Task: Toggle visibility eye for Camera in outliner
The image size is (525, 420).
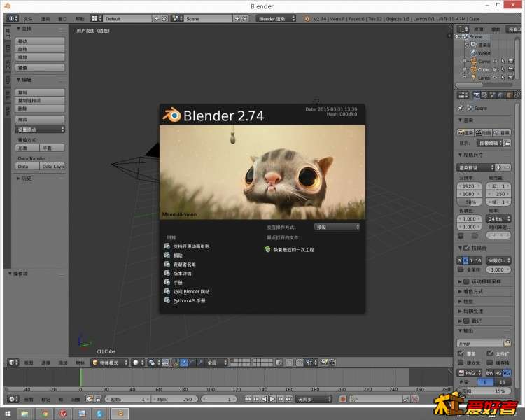Action: click(x=494, y=62)
